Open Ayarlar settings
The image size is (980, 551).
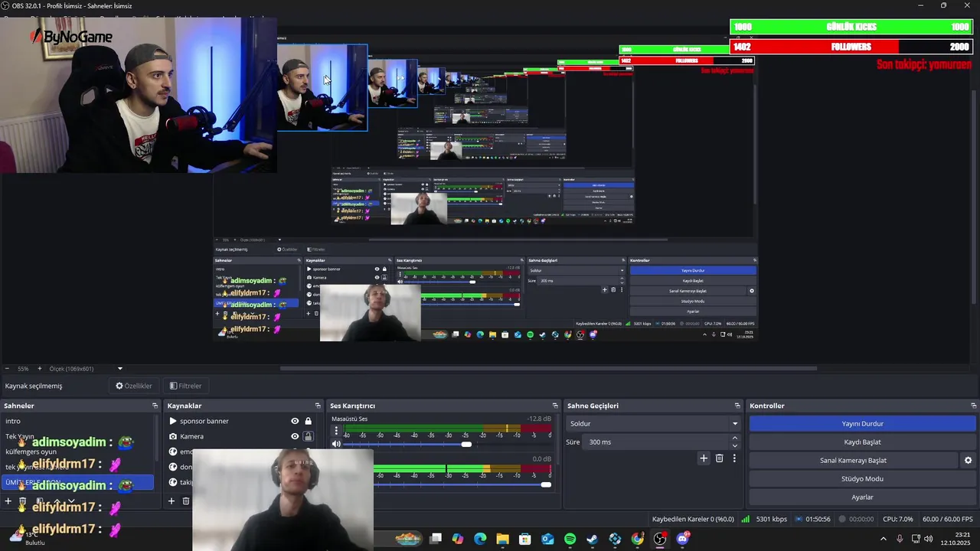862,497
